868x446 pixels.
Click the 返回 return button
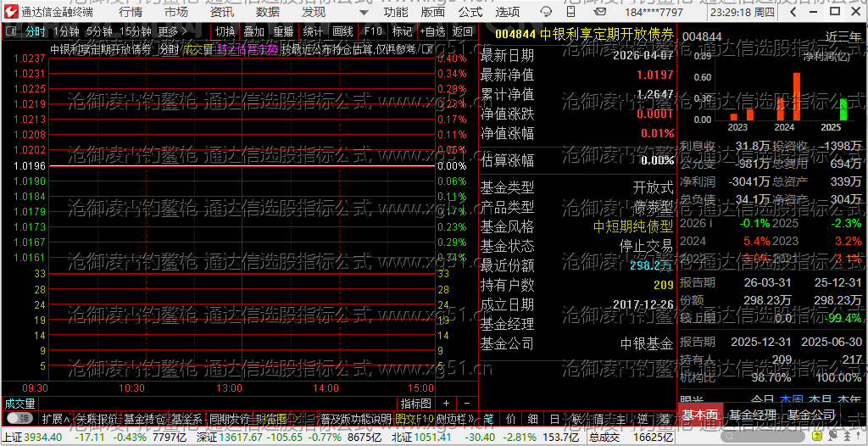click(x=463, y=31)
